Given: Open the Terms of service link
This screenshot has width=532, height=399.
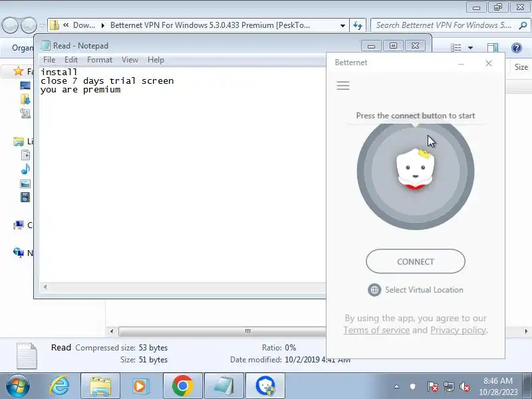Looking at the screenshot, I should (376, 330).
